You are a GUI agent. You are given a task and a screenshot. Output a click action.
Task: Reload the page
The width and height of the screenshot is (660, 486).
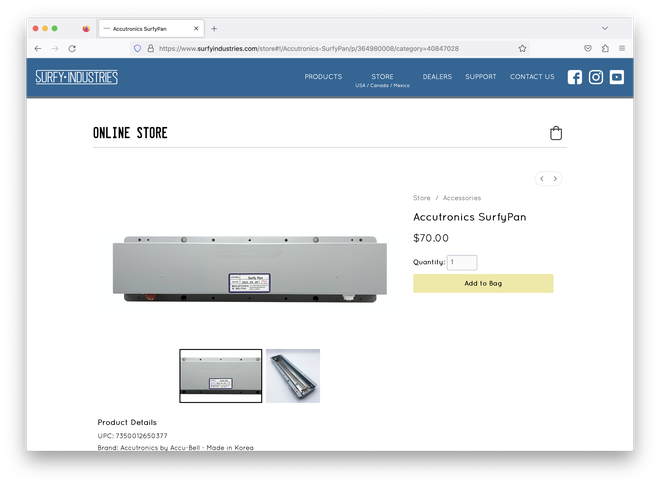click(x=72, y=48)
